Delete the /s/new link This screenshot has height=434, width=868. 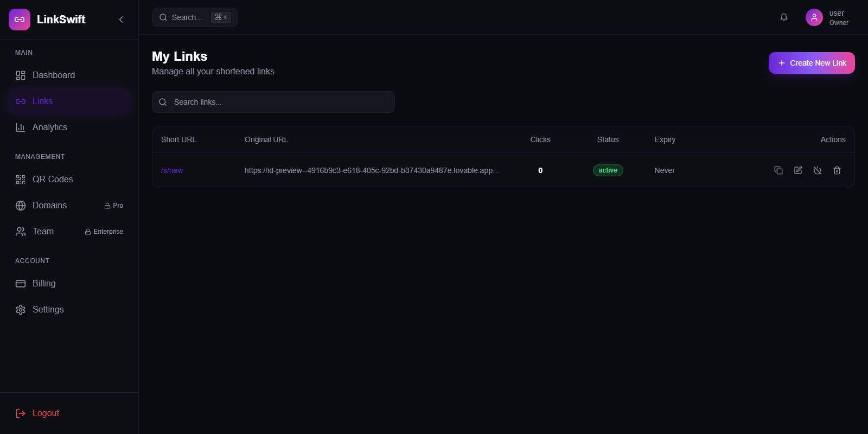pyautogui.click(x=837, y=170)
